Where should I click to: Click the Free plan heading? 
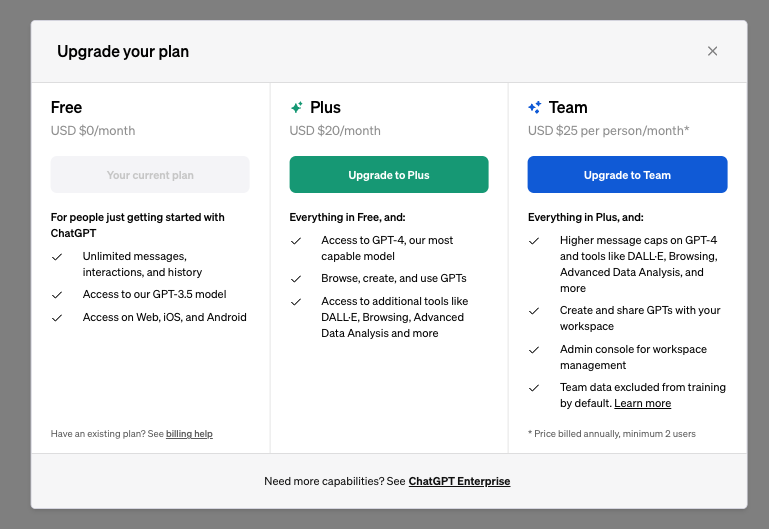coord(67,108)
